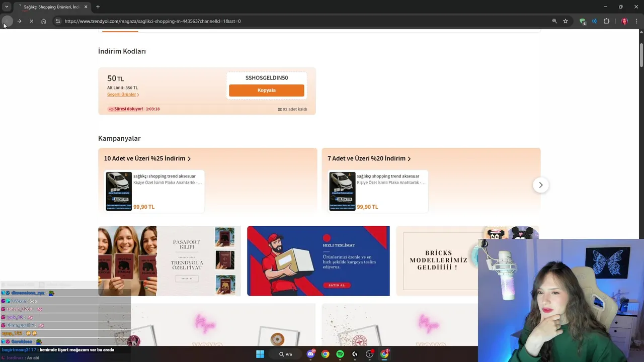644x362 pixels.
Task: Click the 'Alt Limit: 350 TL' text
Action: pyautogui.click(x=122, y=88)
